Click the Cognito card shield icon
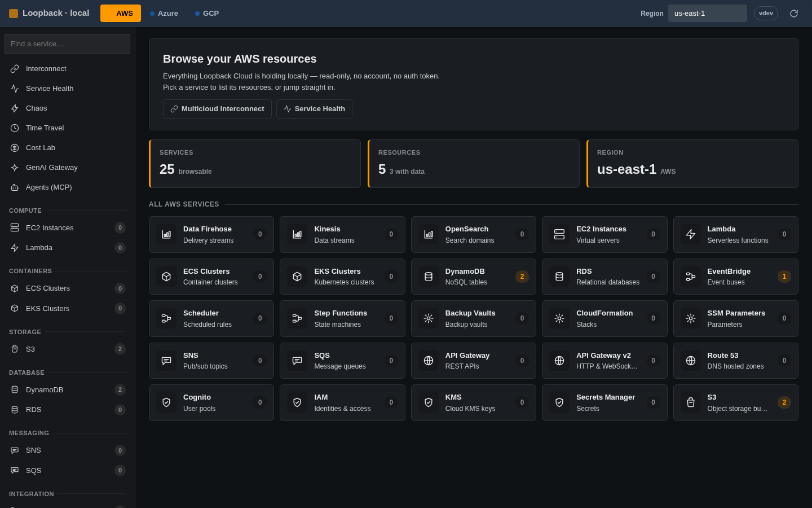The height and width of the screenshot is (508, 812). tap(166, 402)
